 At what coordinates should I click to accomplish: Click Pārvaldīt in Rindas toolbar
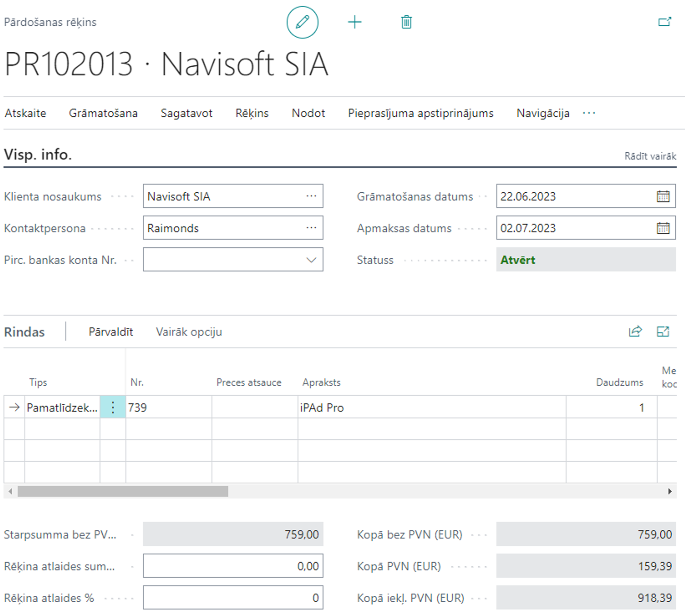pyautogui.click(x=111, y=332)
